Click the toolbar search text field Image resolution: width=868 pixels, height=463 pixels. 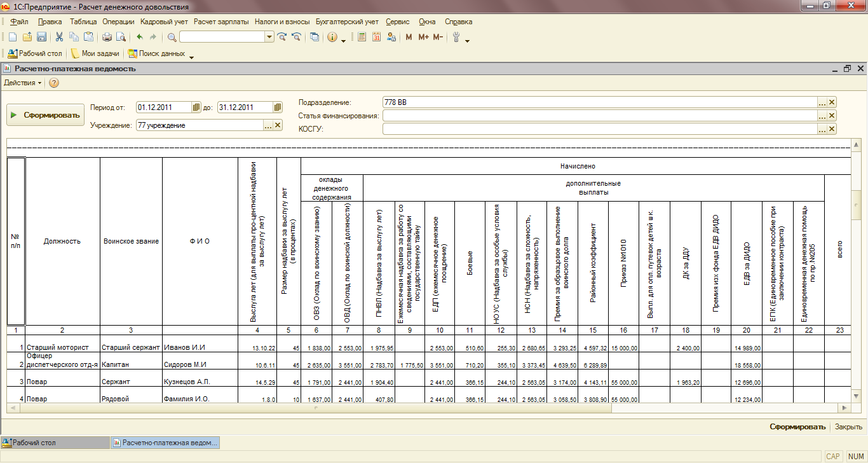(x=222, y=38)
